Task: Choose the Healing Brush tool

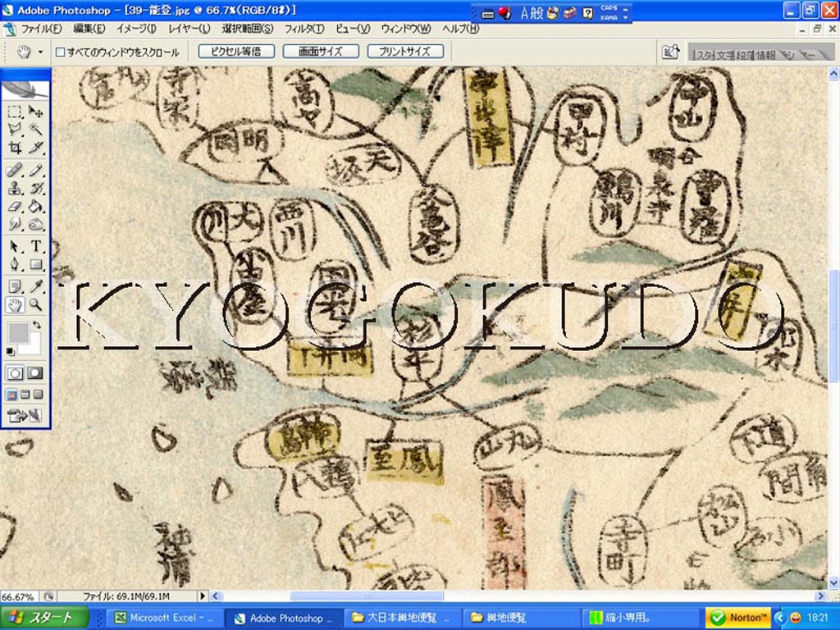Action: 15,171
